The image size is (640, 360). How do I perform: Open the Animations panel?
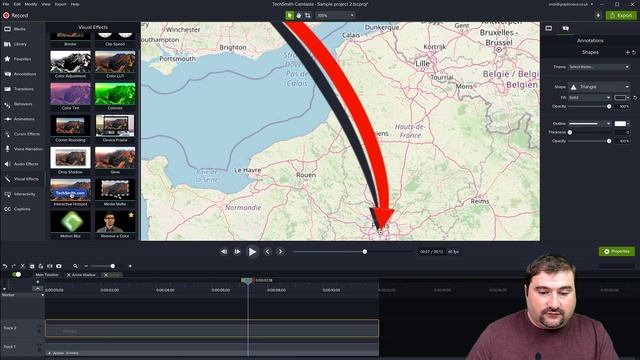click(20, 119)
